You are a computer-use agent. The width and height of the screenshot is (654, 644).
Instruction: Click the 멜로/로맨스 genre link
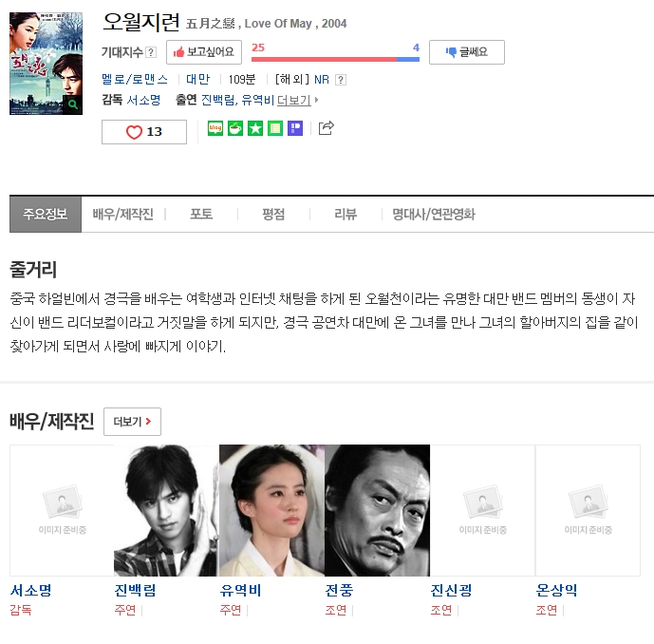(135, 79)
